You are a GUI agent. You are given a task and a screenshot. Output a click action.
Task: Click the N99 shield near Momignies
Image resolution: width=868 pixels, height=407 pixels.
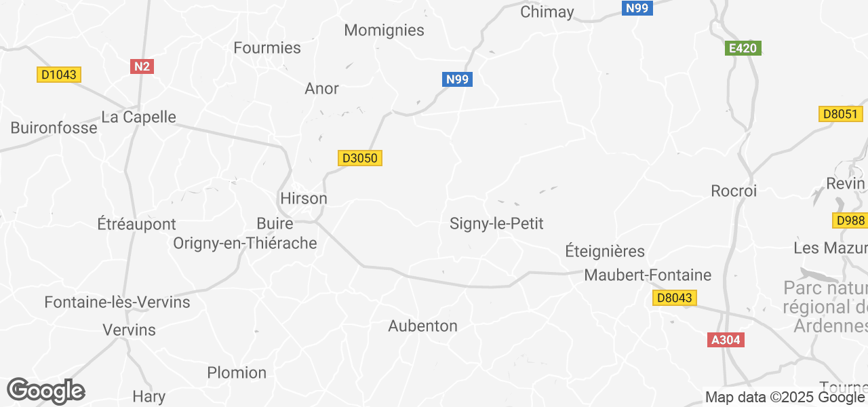coord(458,79)
